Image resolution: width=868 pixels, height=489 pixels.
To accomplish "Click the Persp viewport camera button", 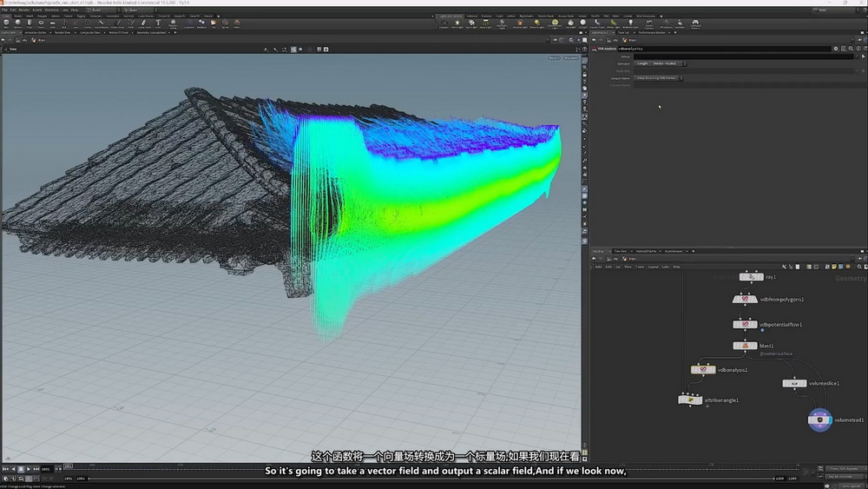I will click(x=554, y=58).
